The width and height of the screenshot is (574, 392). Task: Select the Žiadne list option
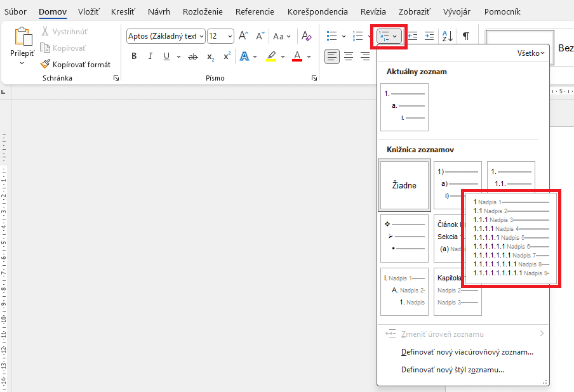tap(404, 185)
